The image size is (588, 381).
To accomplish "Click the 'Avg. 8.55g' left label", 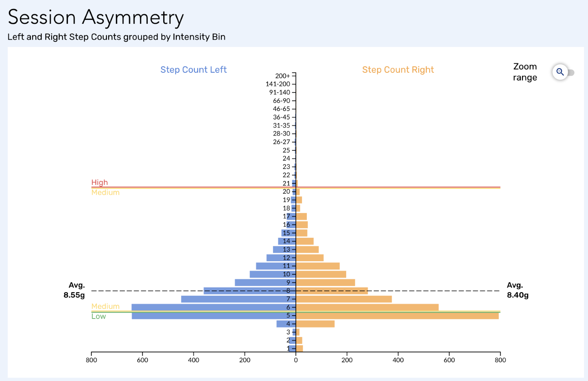I will (74, 290).
